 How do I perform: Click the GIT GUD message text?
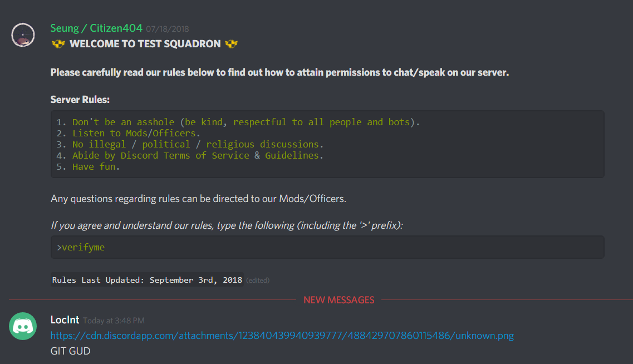click(x=70, y=351)
